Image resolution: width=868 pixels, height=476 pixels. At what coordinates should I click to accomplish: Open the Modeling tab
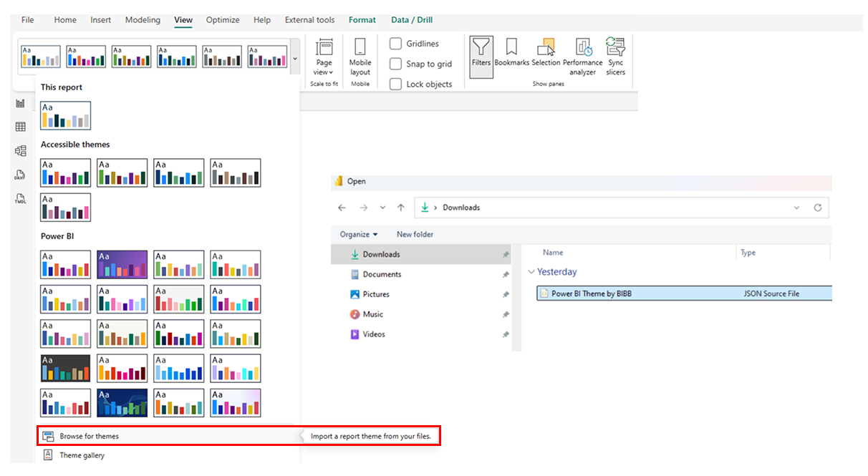coord(143,20)
